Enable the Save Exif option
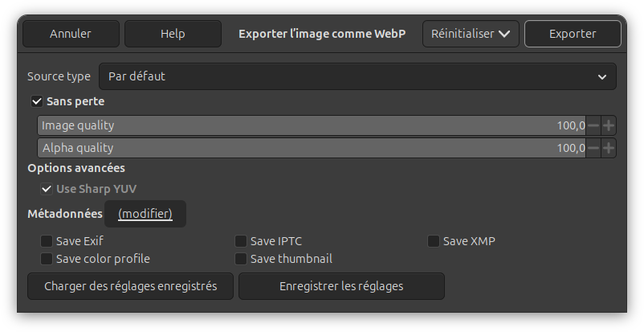This screenshot has width=644, height=332. tap(47, 240)
